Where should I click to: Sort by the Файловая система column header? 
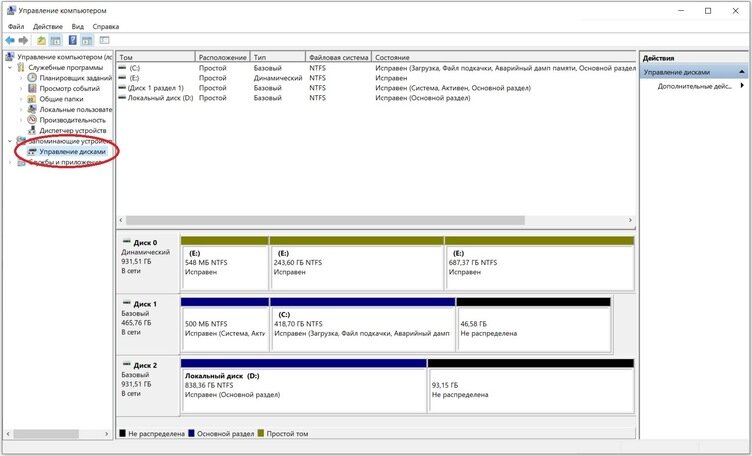click(x=338, y=57)
